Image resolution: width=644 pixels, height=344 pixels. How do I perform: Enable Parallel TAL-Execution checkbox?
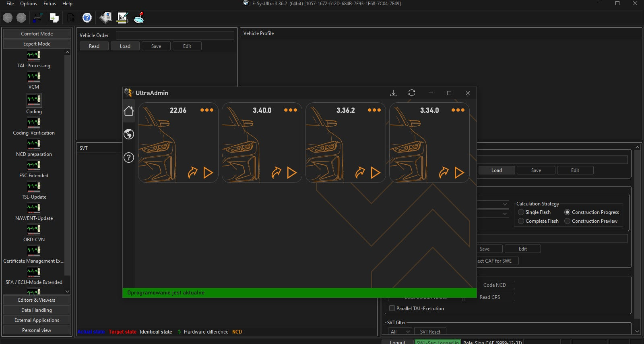[392, 309]
